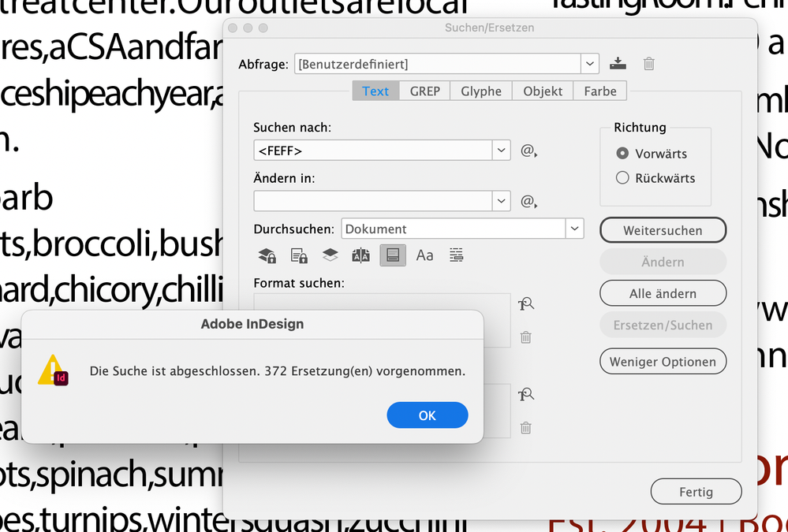Toggle case sensitive Aa icon
Image resolution: width=788 pixels, height=532 pixels.
pos(424,255)
